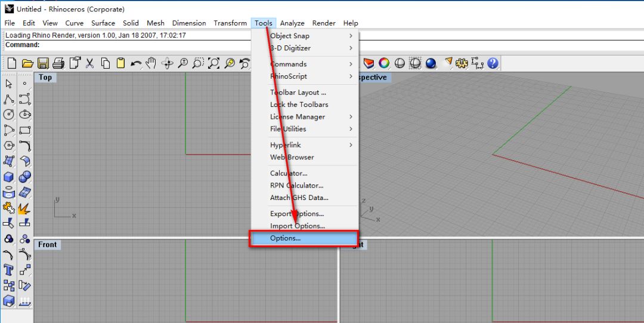Open the Analyze menu
This screenshot has width=644, height=323.
(292, 23)
